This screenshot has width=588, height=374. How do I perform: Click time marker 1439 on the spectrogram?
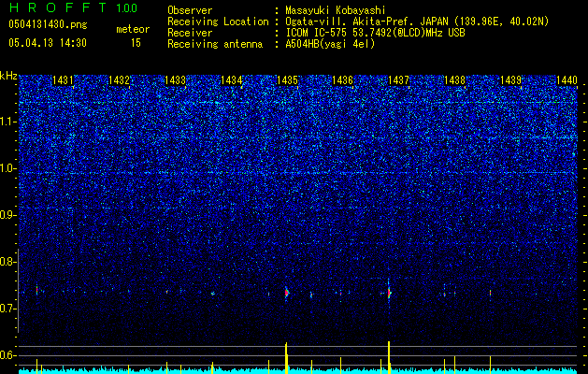510,79
